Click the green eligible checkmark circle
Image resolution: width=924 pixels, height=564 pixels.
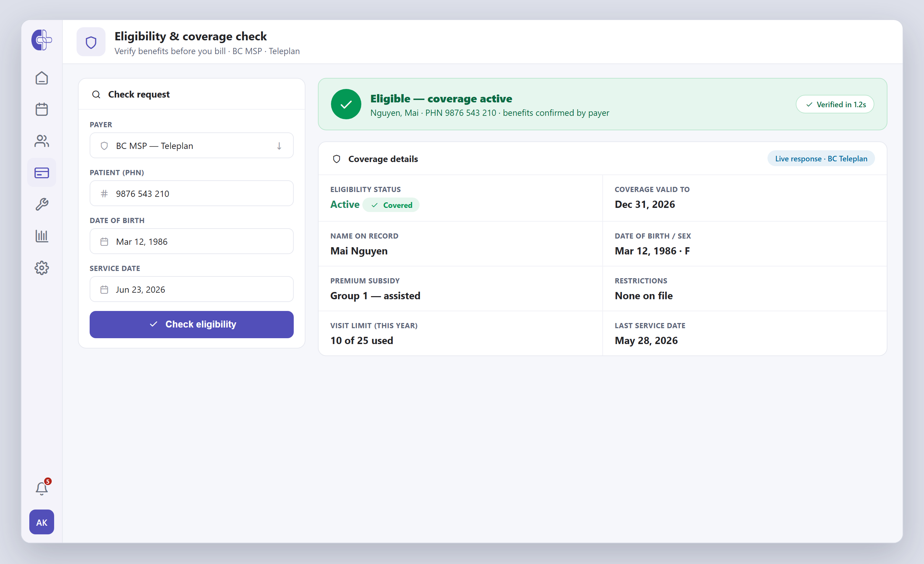(x=346, y=104)
